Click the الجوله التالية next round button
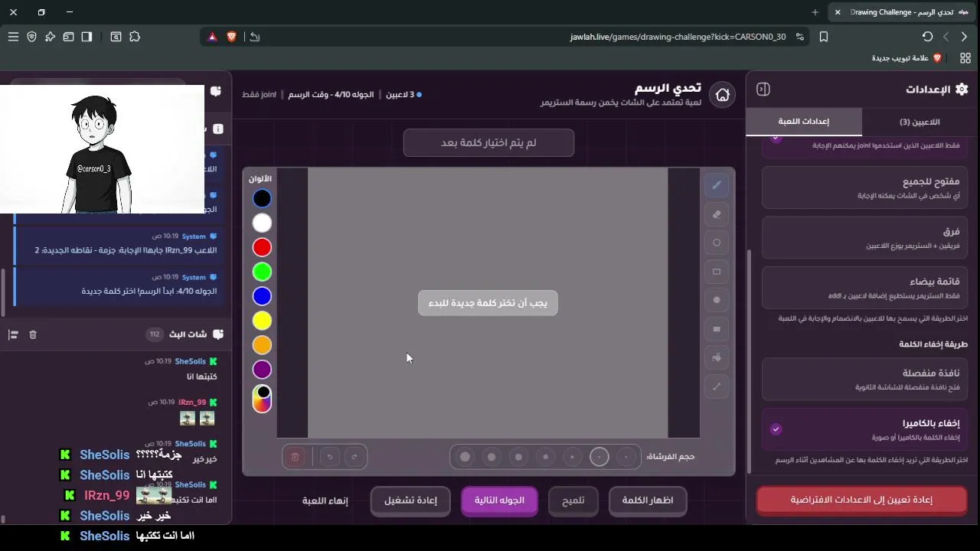This screenshot has width=980, height=551. point(499,500)
